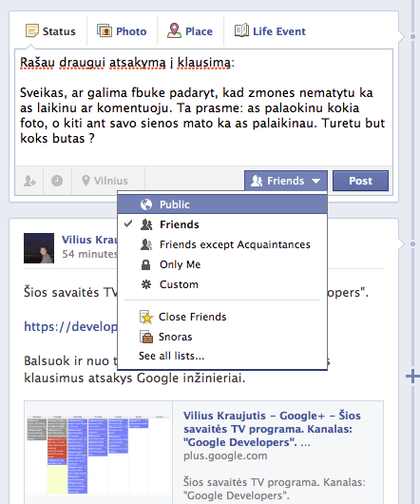Viewport: 420px width, 504px height.
Task: Select Public from audience menu
Action: pyautogui.click(x=222, y=204)
